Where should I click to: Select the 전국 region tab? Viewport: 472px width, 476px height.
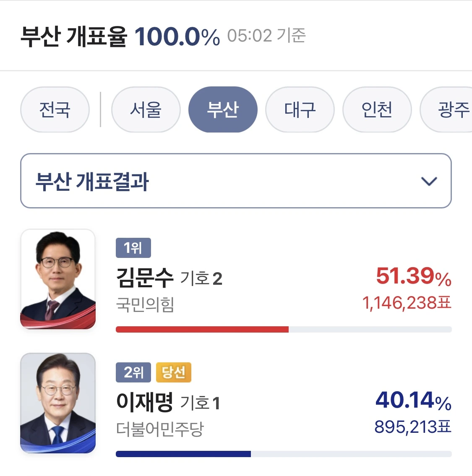pyautogui.click(x=55, y=110)
